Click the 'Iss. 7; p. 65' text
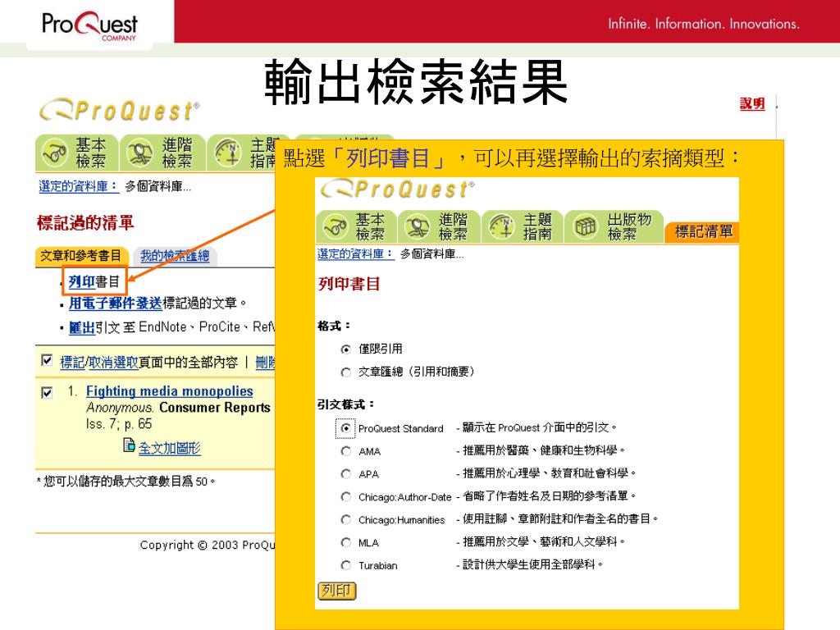This screenshot has height=630, width=840. [119, 424]
